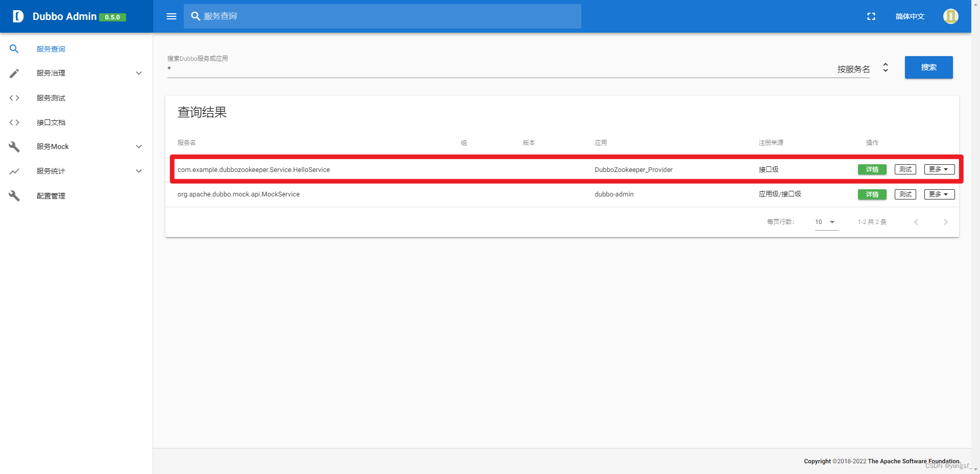This screenshot has height=474, width=980.
Task: Expand the 服务治理 submenu chevron
Action: 139,73
